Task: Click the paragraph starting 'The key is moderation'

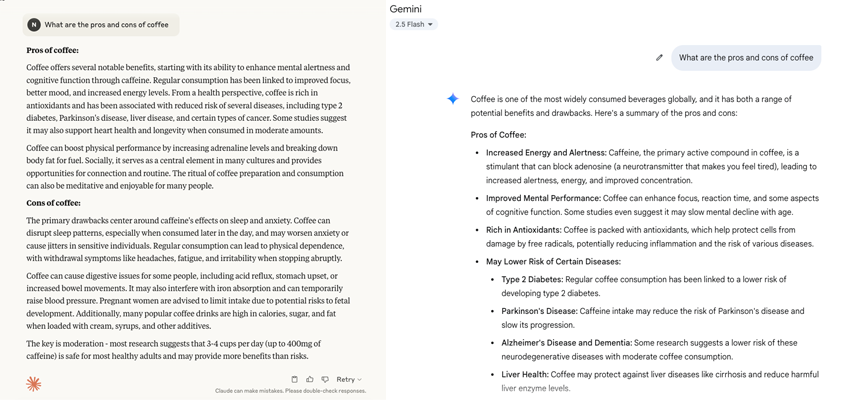Action: pos(174,350)
